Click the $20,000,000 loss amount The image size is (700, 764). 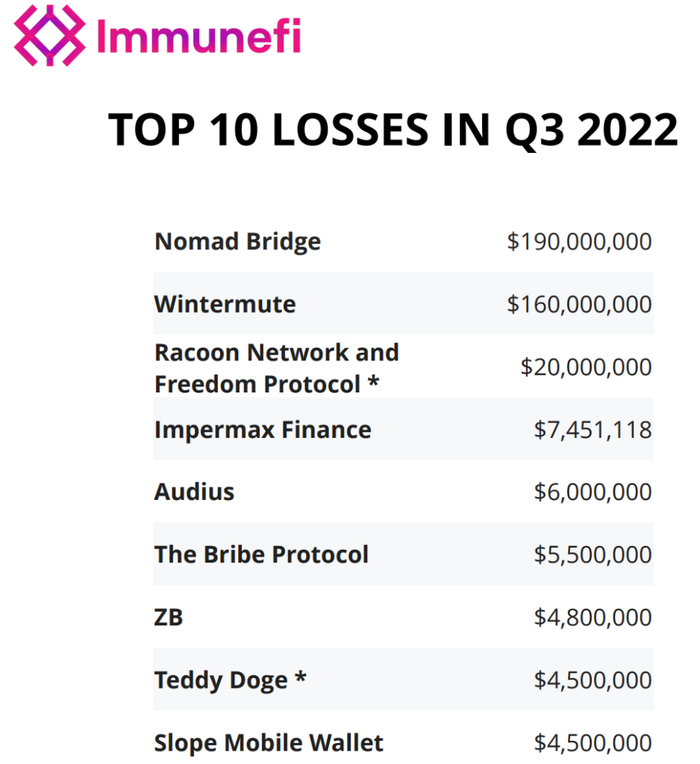point(586,367)
